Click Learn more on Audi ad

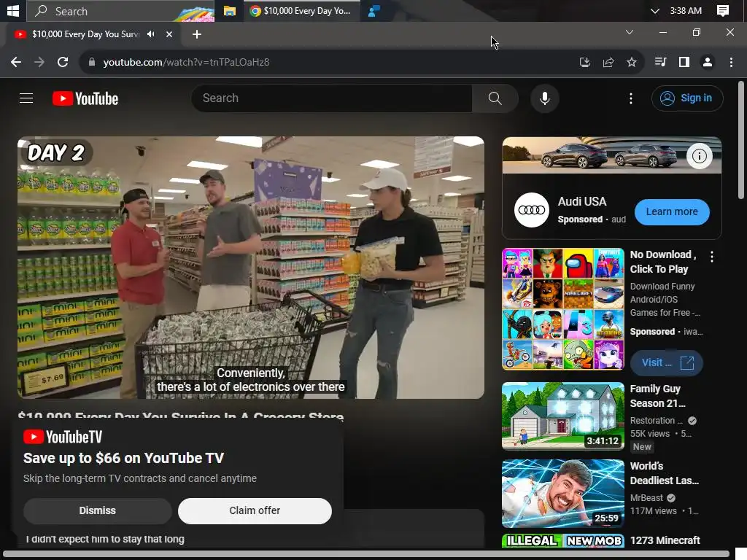672,212
